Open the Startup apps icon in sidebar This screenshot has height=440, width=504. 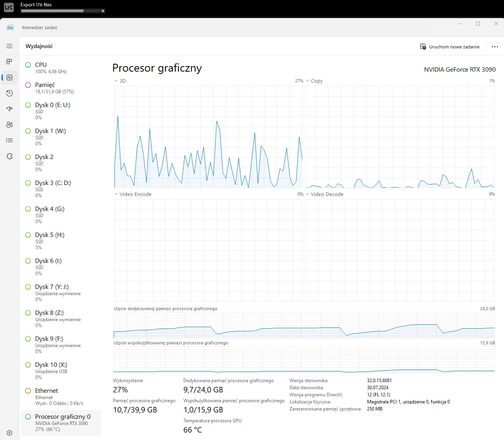click(9, 109)
